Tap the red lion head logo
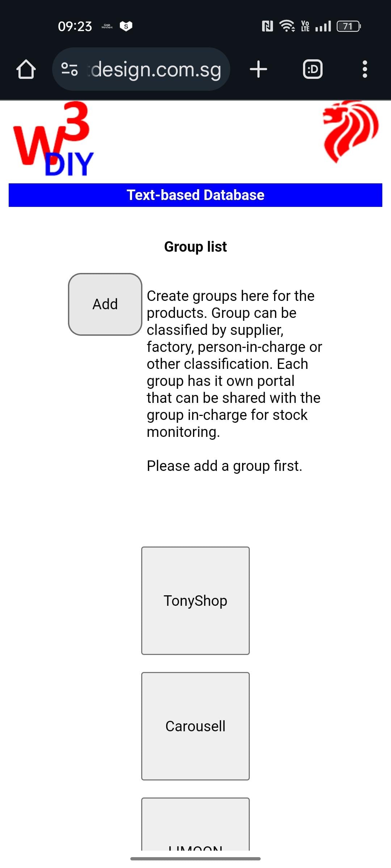This screenshot has height=868, width=391. pyautogui.click(x=350, y=131)
